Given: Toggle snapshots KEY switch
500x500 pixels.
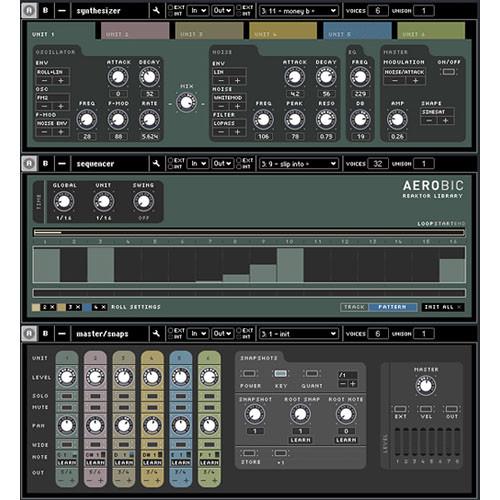Looking at the screenshot, I should [x=280, y=374].
